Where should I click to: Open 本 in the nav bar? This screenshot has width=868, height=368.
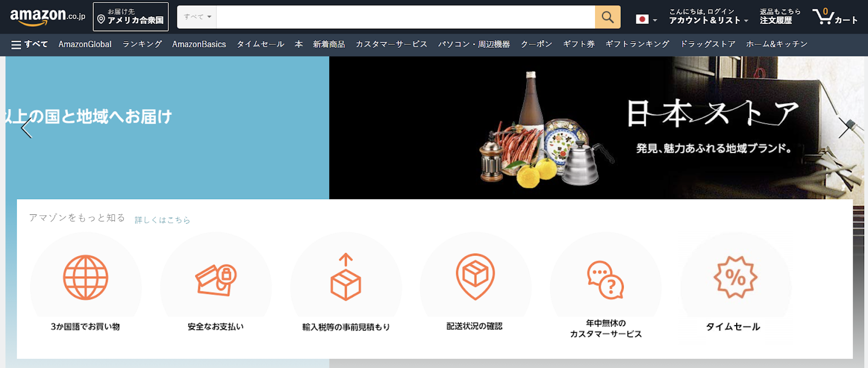[x=299, y=45]
